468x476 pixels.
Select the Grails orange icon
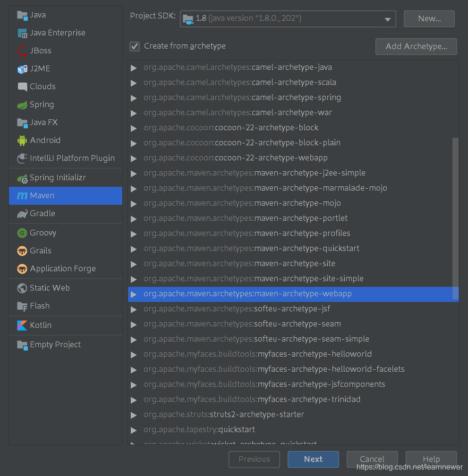[22, 251]
